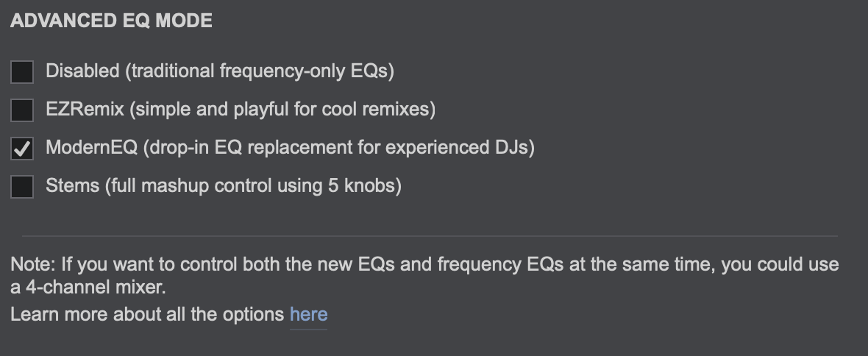Tick the EZRemix checkbox

coord(22,110)
